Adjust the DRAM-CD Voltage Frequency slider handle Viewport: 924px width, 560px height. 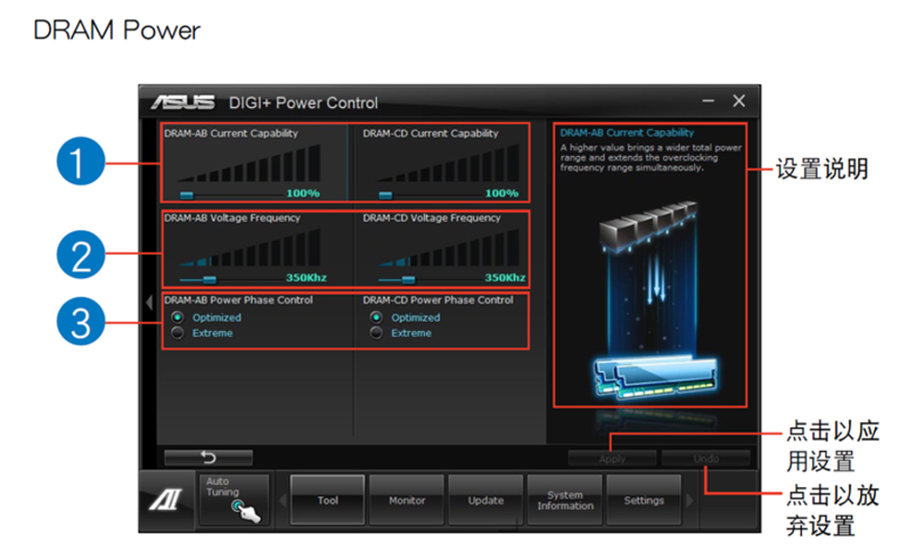coord(407,279)
